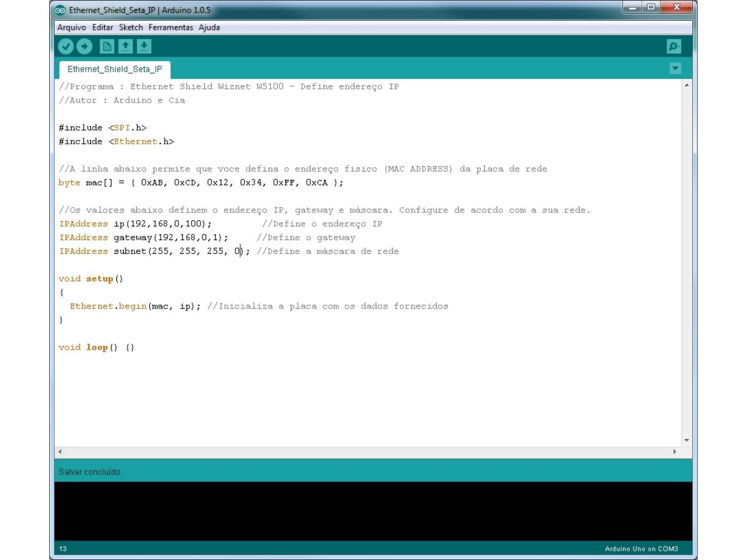Image resolution: width=747 pixels, height=560 pixels.
Task: Click the 'IPAddress gateway(192,168,0,1);' code
Action: tap(144, 238)
